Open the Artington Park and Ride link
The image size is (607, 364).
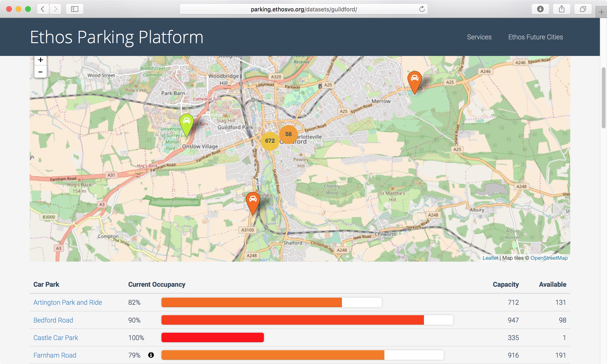68,302
